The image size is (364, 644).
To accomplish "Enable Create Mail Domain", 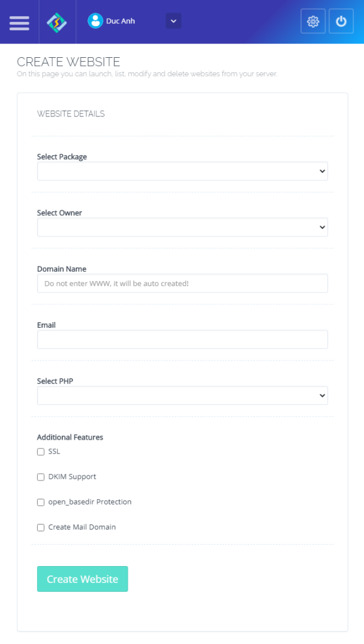I will [x=40, y=527].
